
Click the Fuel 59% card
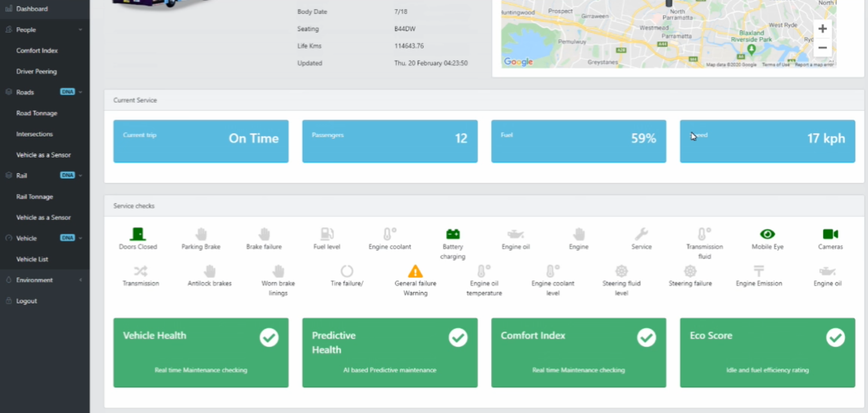(x=579, y=141)
